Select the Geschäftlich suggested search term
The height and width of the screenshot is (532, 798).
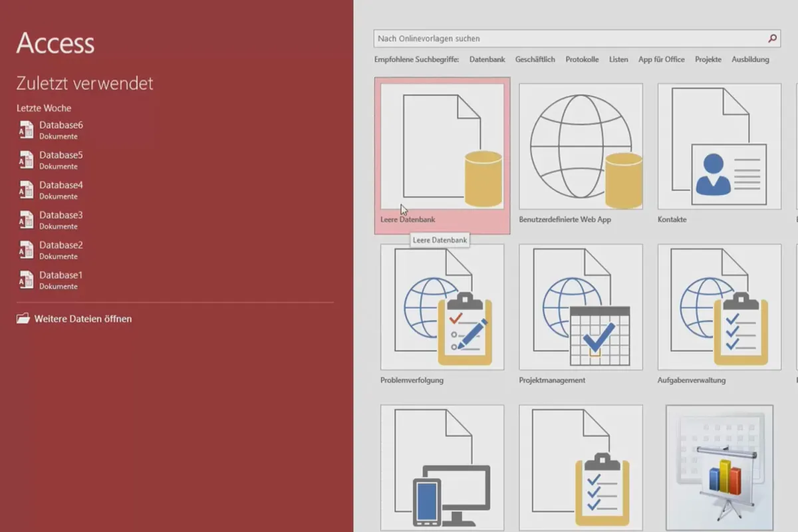tap(535, 59)
